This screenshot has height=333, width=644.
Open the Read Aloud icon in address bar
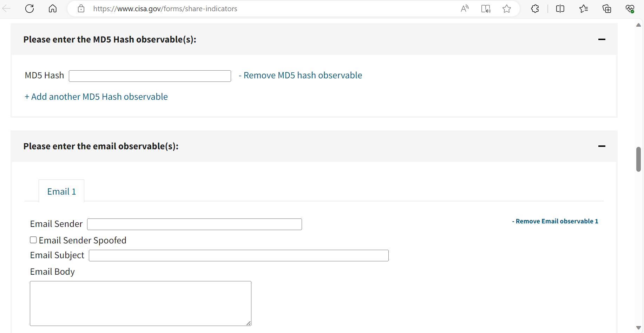pos(465,9)
